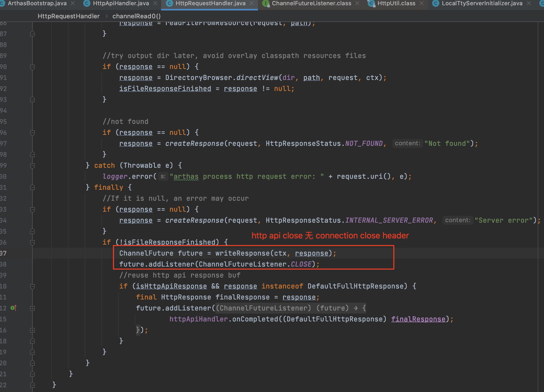Image resolution: width=544 pixels, height=392 pixels.
Task: Switch to the HttpUtil.class tab
Action: [396, 3]
